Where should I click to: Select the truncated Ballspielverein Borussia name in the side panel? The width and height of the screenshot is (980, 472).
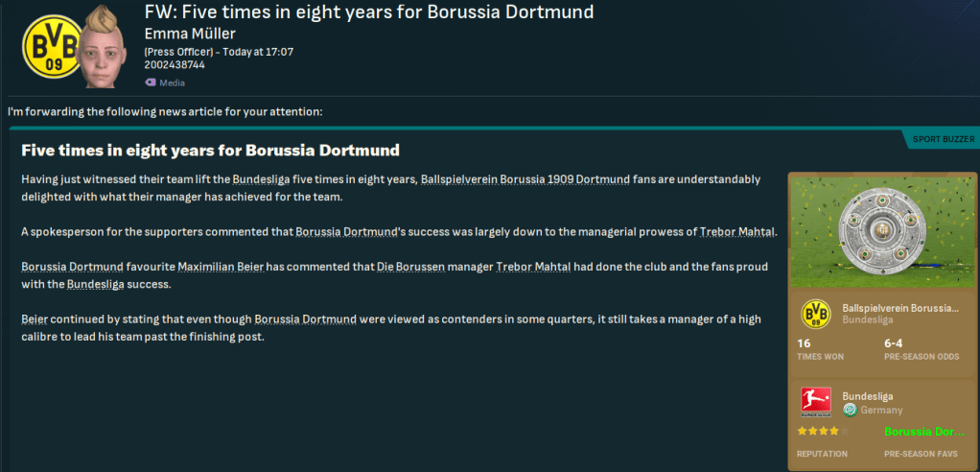point(899,308)
